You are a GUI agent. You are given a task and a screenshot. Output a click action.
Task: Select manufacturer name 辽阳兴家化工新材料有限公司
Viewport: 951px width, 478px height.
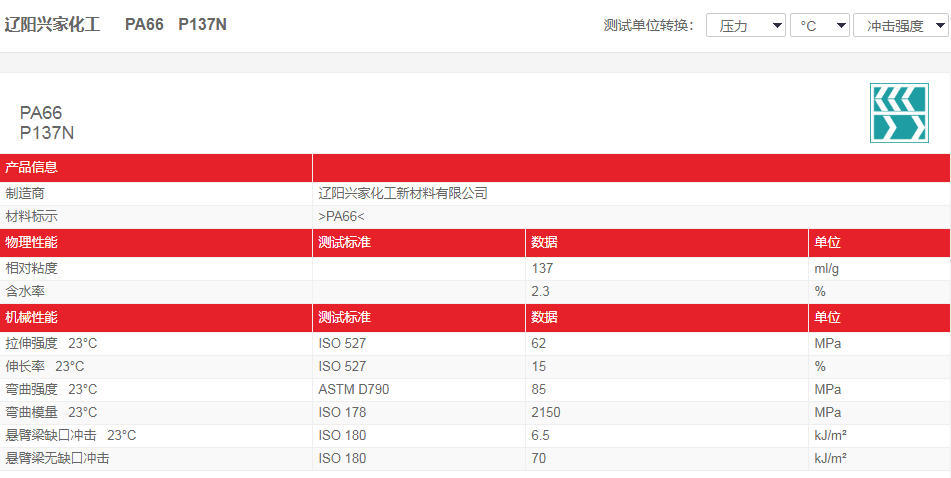[x=403, y=194]
